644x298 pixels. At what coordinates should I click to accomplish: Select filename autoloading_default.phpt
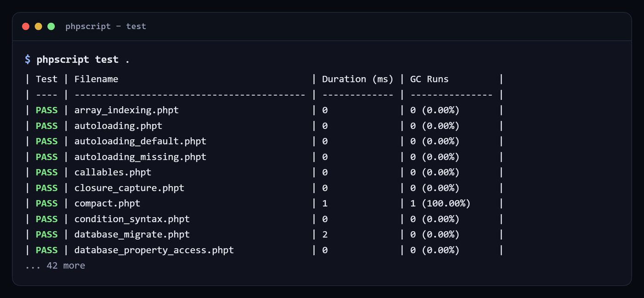[140, 141]
